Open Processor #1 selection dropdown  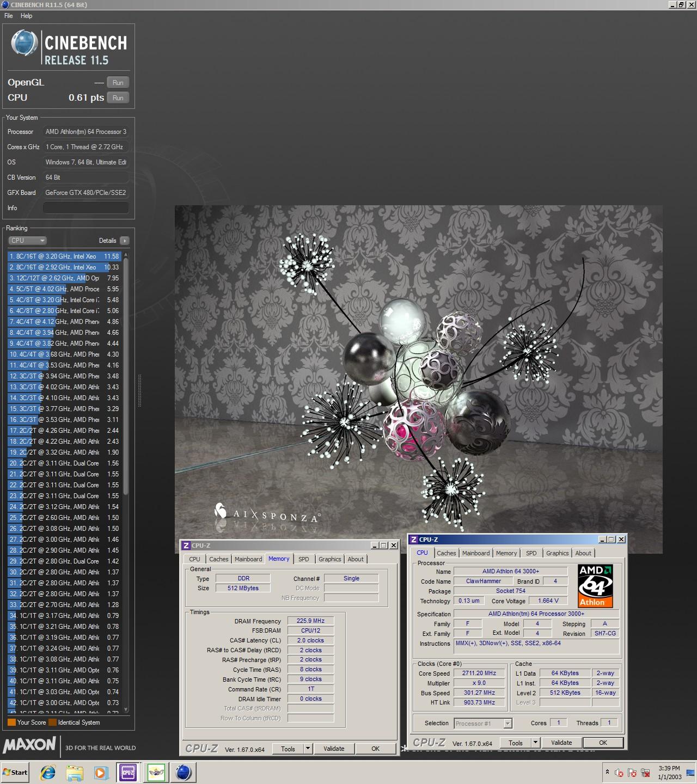coord(483,723)
